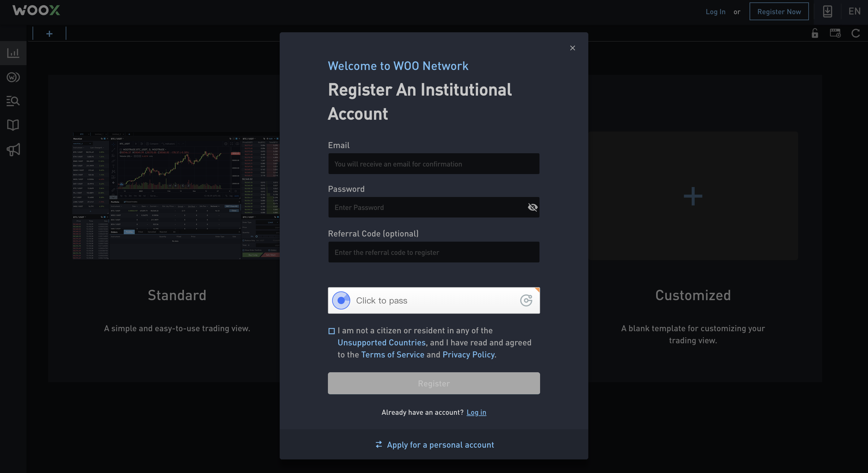Click the download app icon in header

[x=828, y=11]
